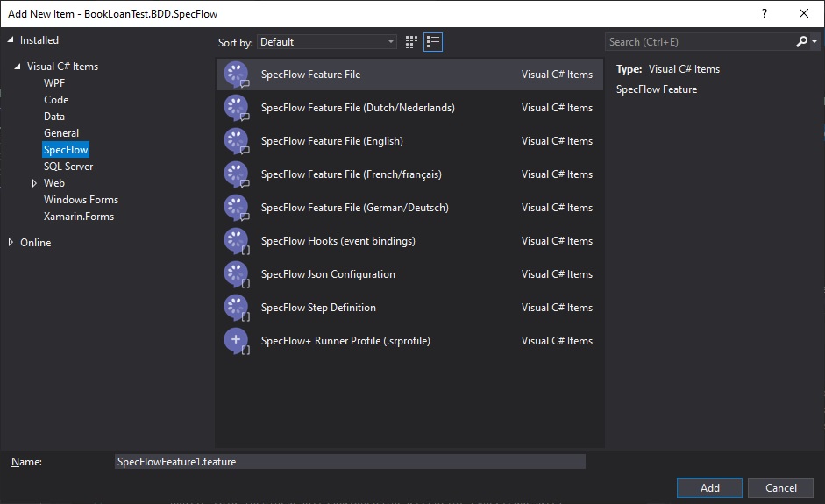This screenshot has height=504, width=825.
Task: Click Visual C# Items in the Runner Profile row
Action: (557, 341)
